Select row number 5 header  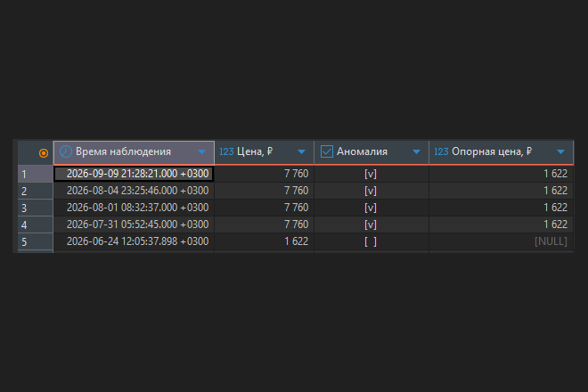click(36, 241)
